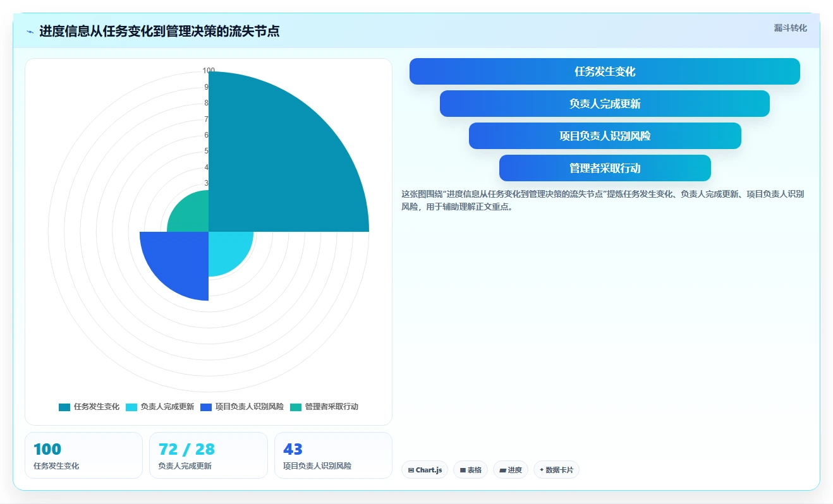
Task: Click the axis label 100 on chart
Action: click(209, 71)
